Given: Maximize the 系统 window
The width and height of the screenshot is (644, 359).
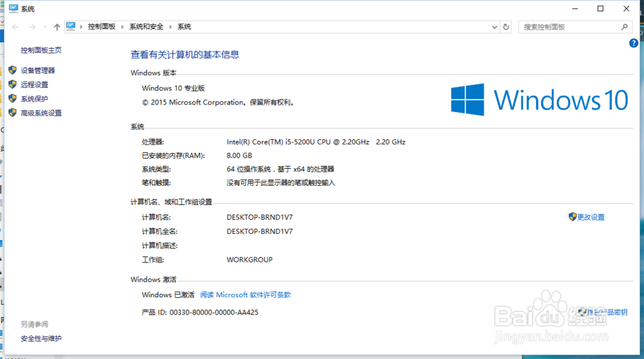Looking at the screenshot, I should click(x=600, y=8).
